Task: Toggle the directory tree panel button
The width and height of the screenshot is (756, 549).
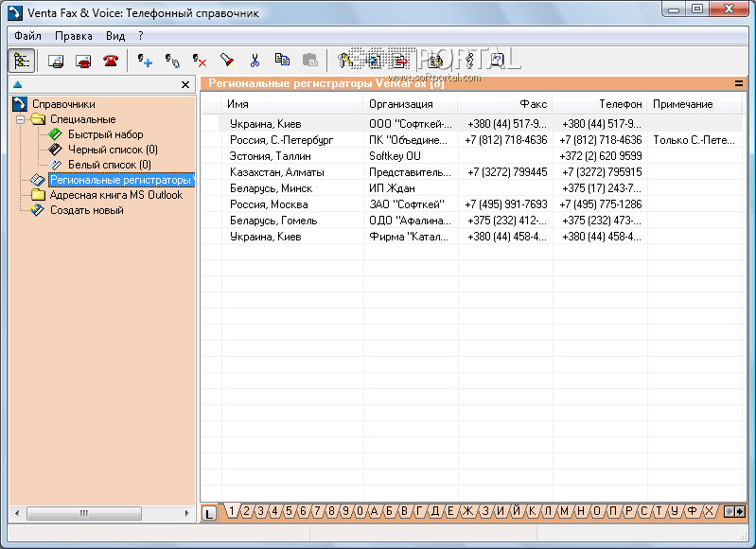Action: point(22,61)
